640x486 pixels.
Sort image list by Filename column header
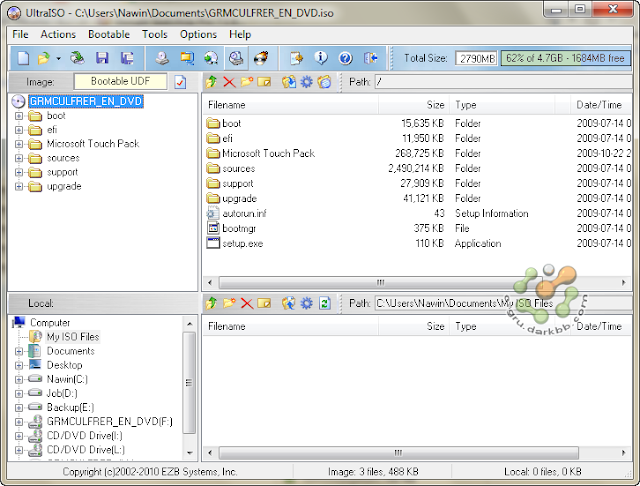point(291,105)
